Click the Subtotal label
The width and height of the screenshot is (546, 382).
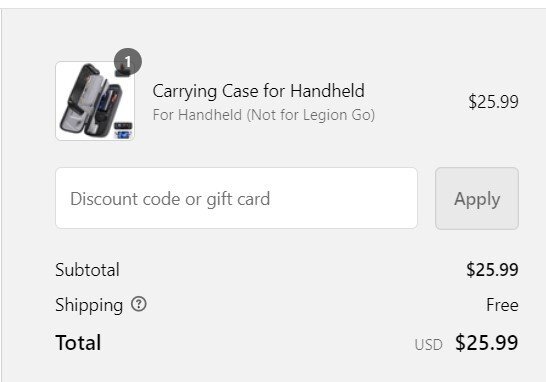click(87, 270)
